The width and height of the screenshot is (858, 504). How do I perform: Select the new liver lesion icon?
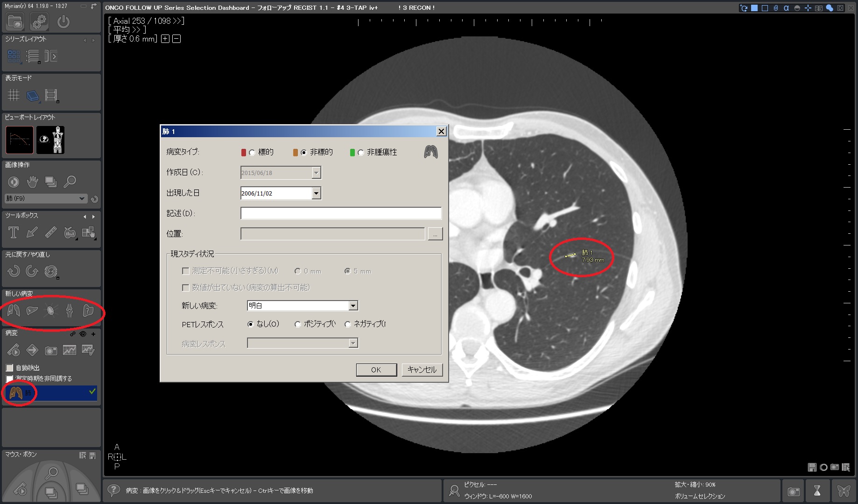32,310
